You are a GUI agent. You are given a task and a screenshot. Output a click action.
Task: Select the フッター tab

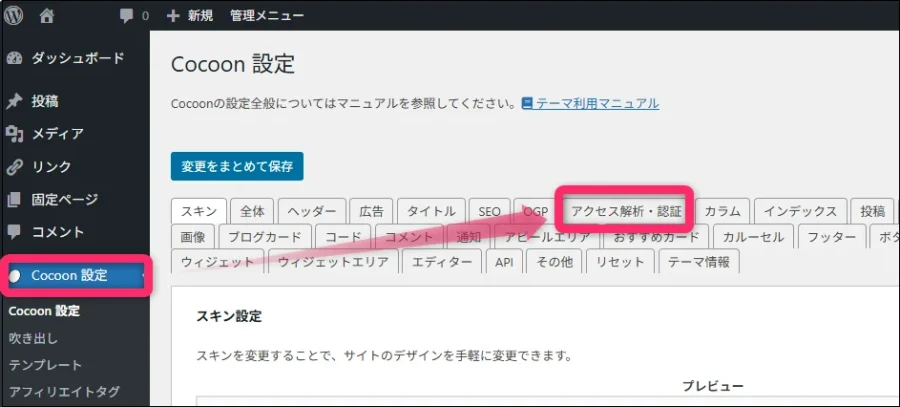coord(832,237)
